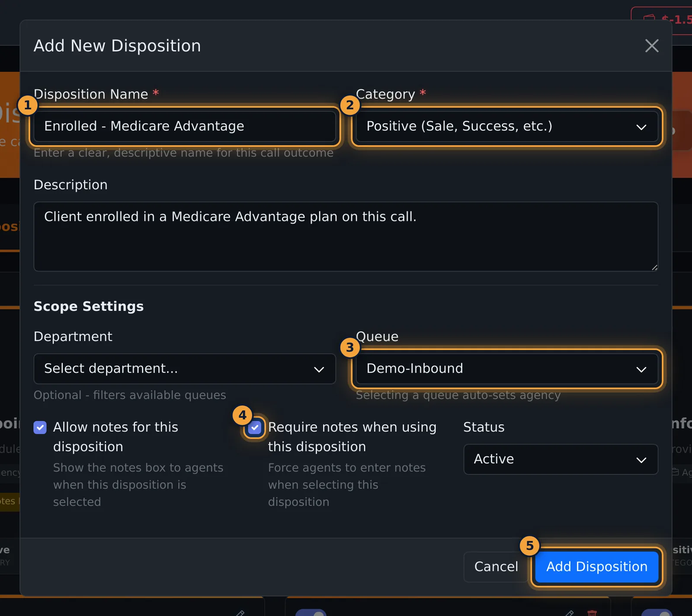Focus the Description text area
This screenshot has height=616, width=692.
pos(346,236)
